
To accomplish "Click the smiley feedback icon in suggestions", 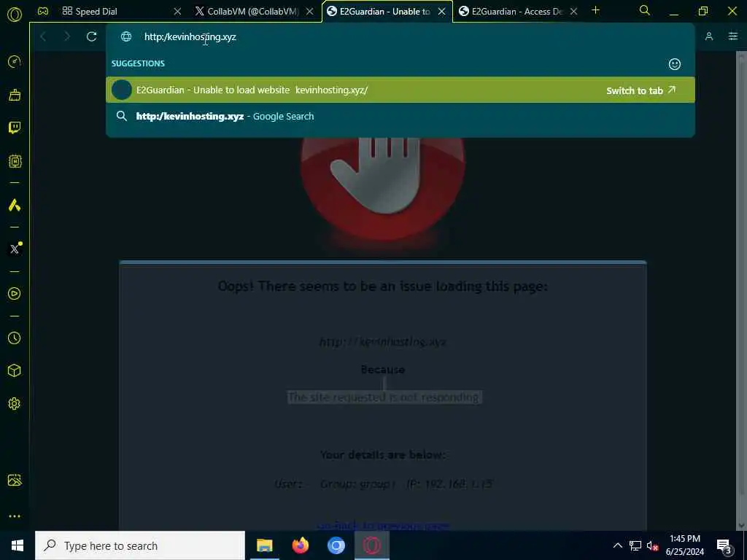I will pos(675,64).
